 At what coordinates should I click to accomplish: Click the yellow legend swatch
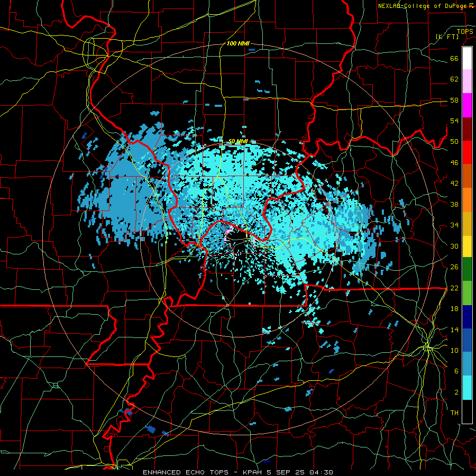point(467,246)
